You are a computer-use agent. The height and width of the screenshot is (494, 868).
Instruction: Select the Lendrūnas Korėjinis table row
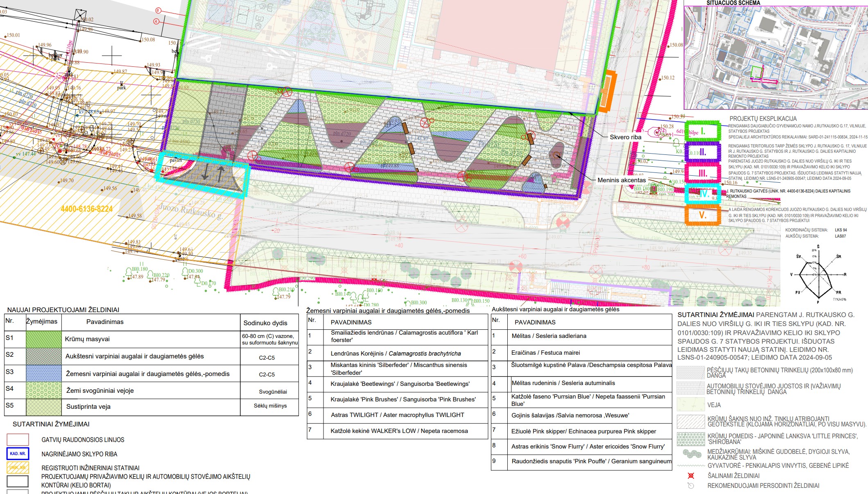(x=396, y=354)
